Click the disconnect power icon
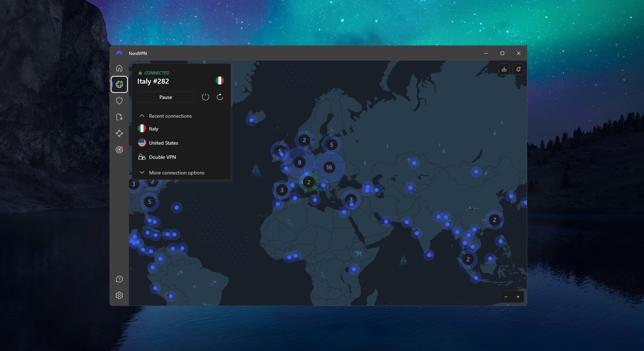This screenshot has height=351, width=644. pos(206,97)
